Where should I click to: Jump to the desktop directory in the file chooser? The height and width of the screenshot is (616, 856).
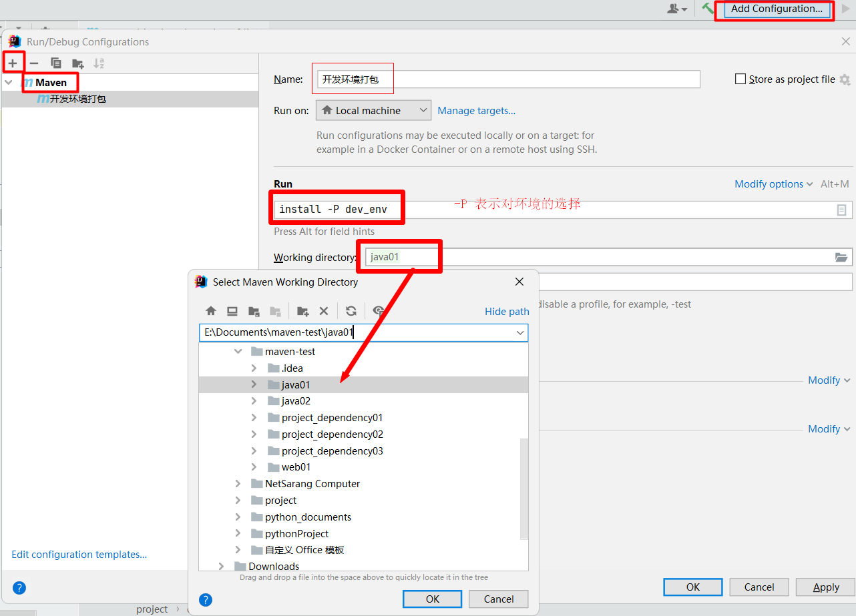pos(232,311)
